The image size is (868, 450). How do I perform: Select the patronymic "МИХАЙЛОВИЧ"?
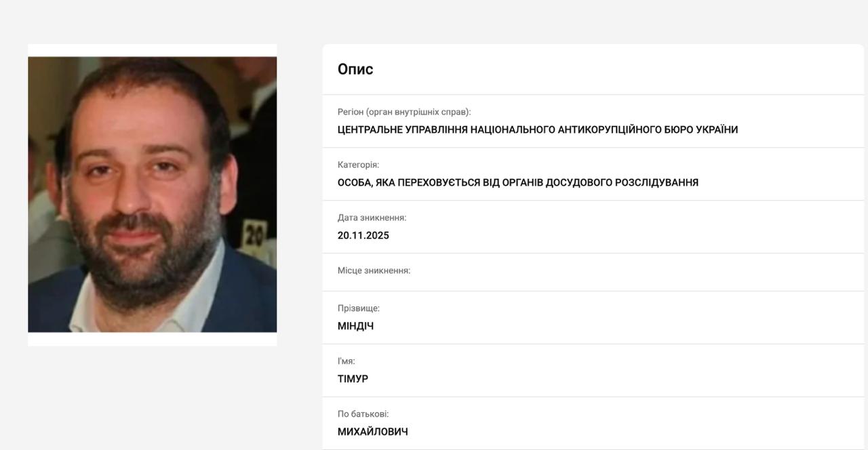373,431
